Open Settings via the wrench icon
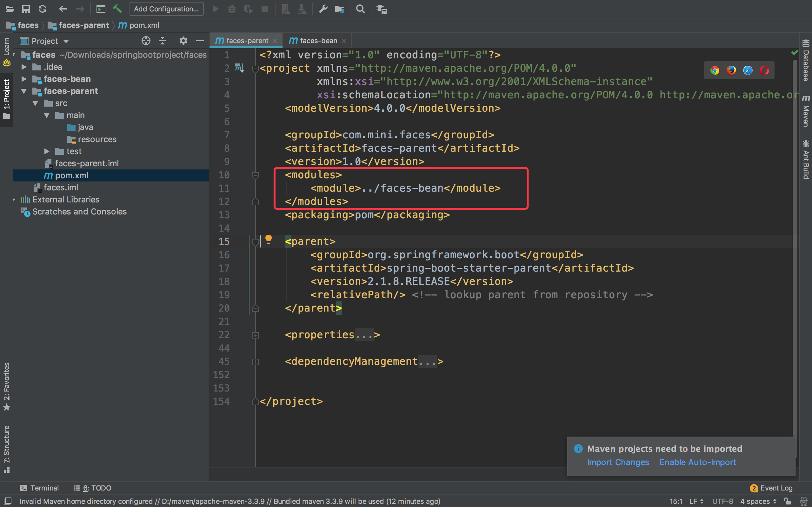 coord(323,9)
